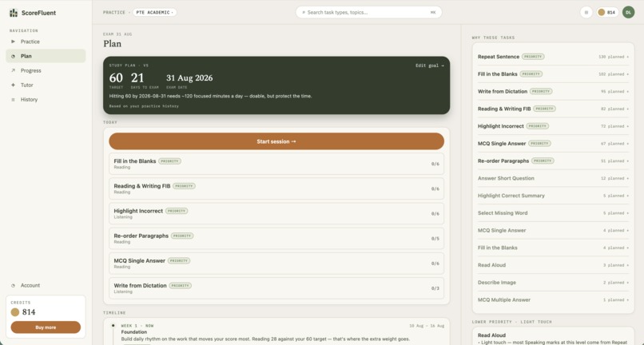
Task: Open today's MCQ Single Answer Reading task
Action: (276, 264)
